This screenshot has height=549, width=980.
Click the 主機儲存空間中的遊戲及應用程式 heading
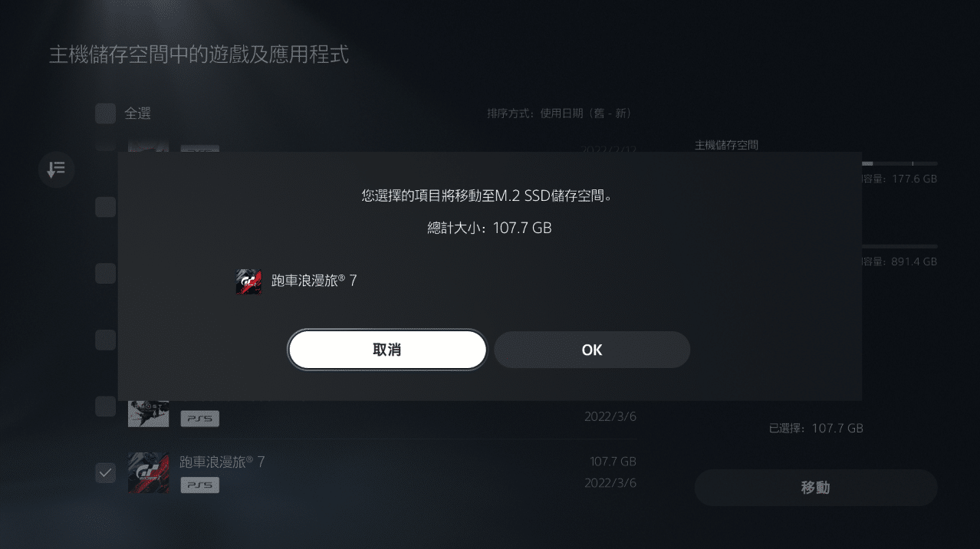pyautogui.click(x=199, y=55)
